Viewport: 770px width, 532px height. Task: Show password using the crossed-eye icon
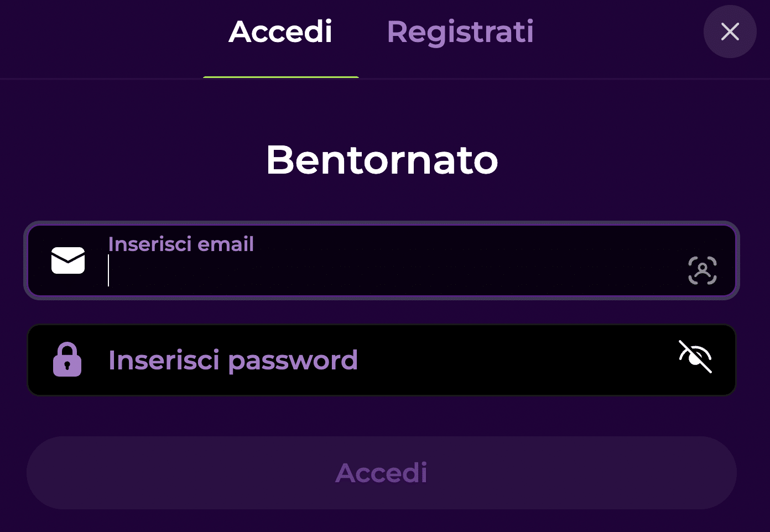(695, 357)
